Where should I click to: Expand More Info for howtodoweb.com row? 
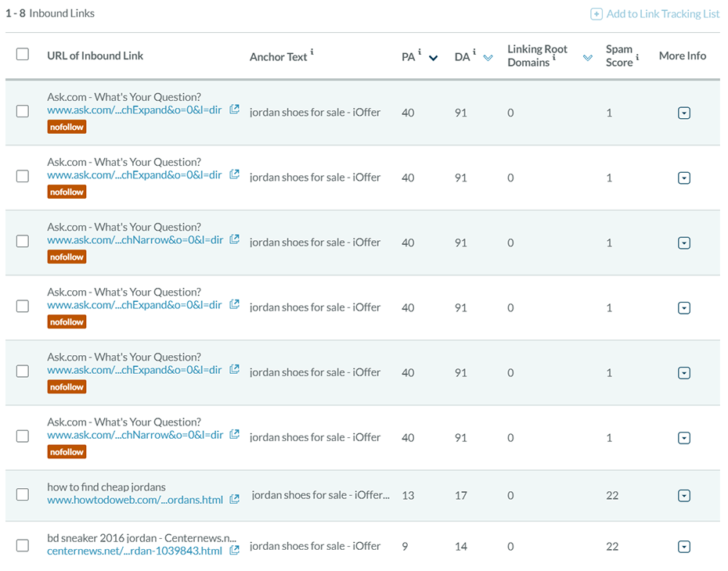(684, 496)
